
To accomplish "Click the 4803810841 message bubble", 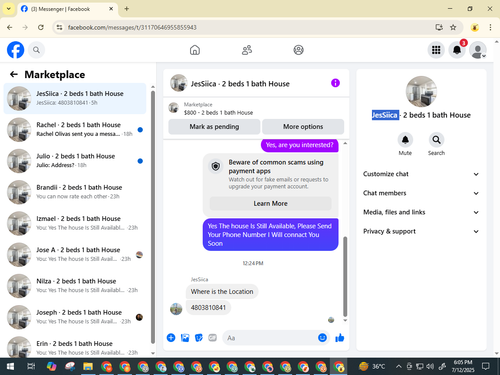I will pos(208,307).
